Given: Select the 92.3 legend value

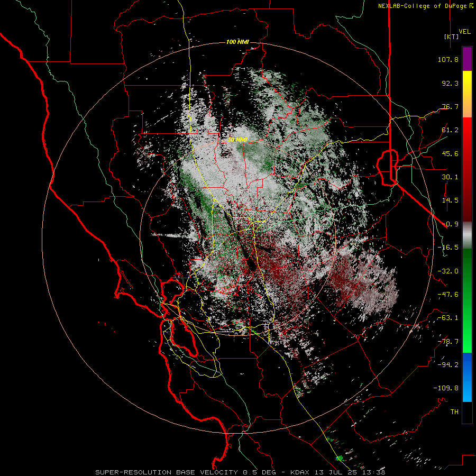Looking at the screenshot, I should 450,83.
